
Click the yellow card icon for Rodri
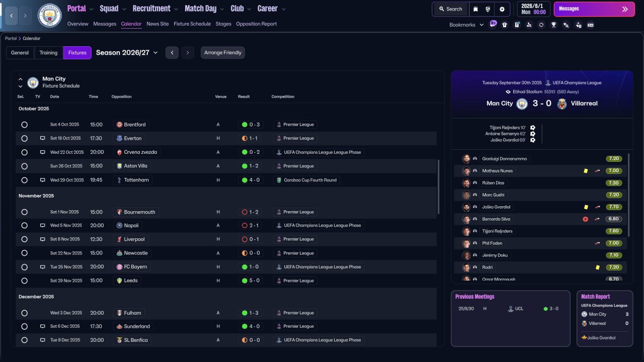click(x=598, y=267)
